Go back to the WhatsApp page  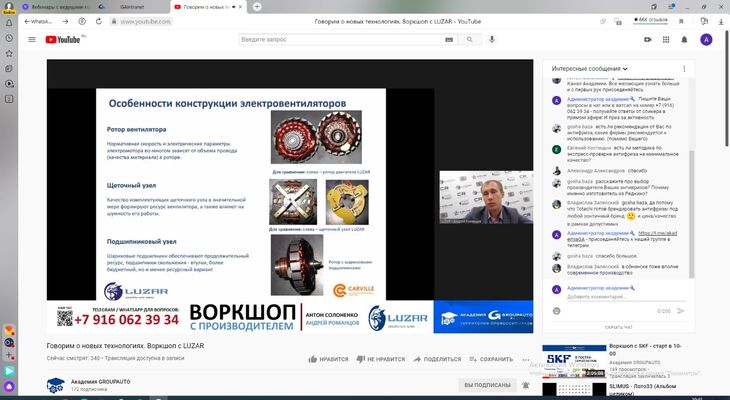[x=38, y=21]
